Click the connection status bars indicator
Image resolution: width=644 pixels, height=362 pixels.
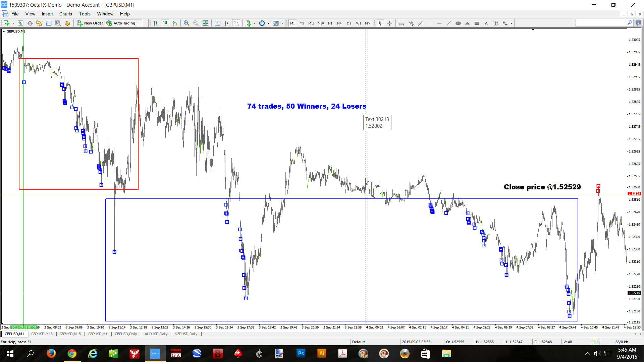tap(596, 342)
